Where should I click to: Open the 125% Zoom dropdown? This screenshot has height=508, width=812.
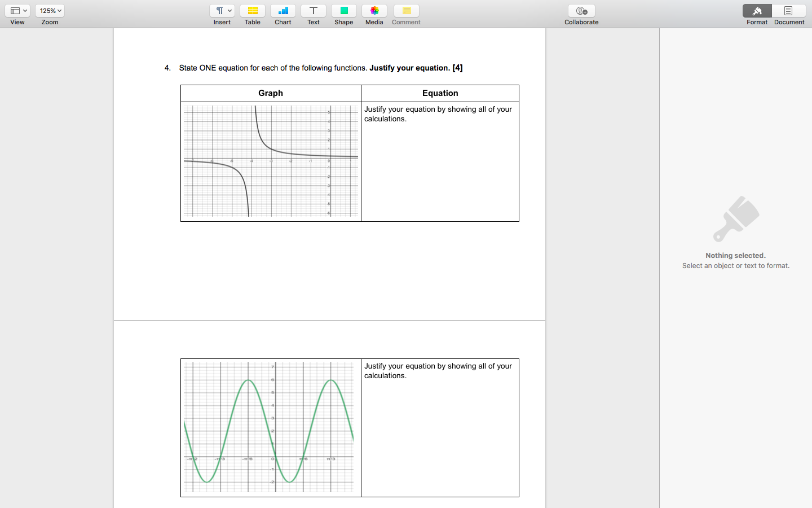click(x=50, y=11)
